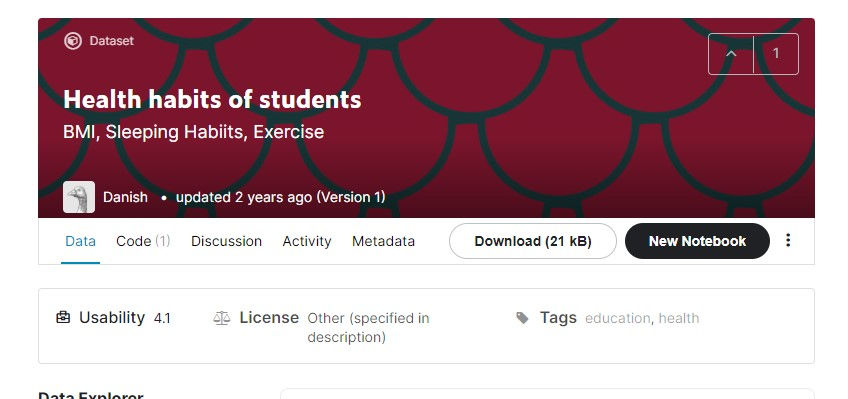Click the Usability briefcase icon

tap(63, 317)
